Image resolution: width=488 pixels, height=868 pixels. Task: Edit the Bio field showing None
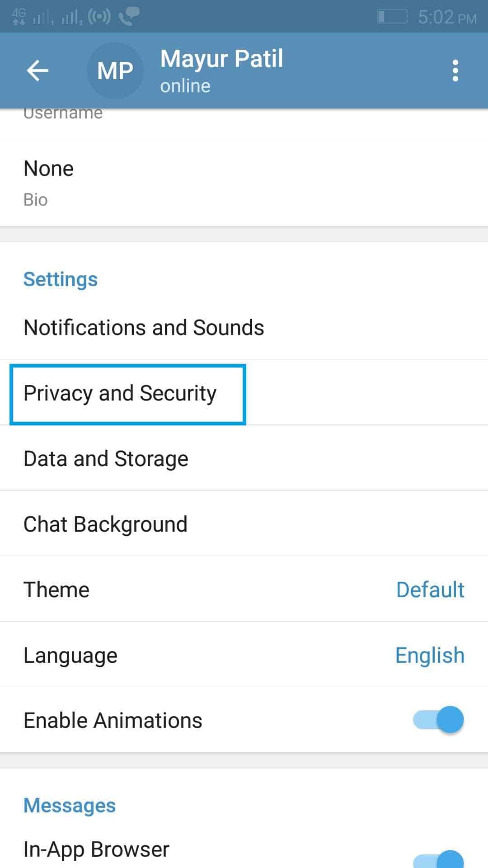click(x=49, y=181)
